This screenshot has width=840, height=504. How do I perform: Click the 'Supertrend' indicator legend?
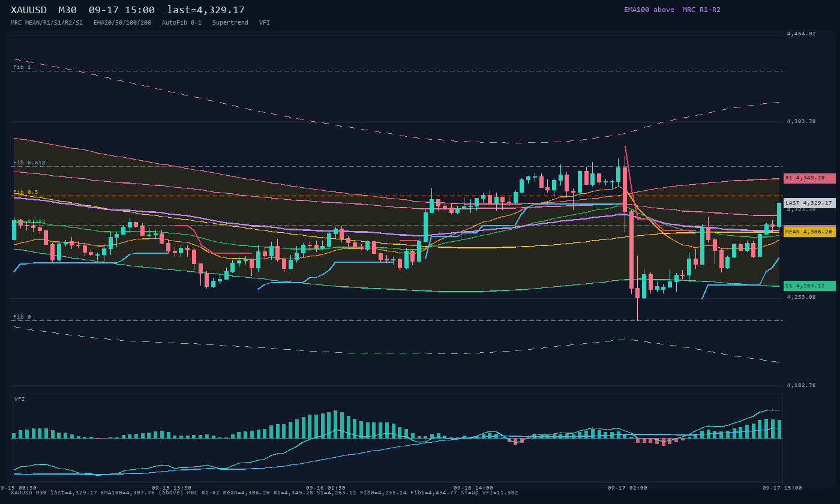point(230,22)
